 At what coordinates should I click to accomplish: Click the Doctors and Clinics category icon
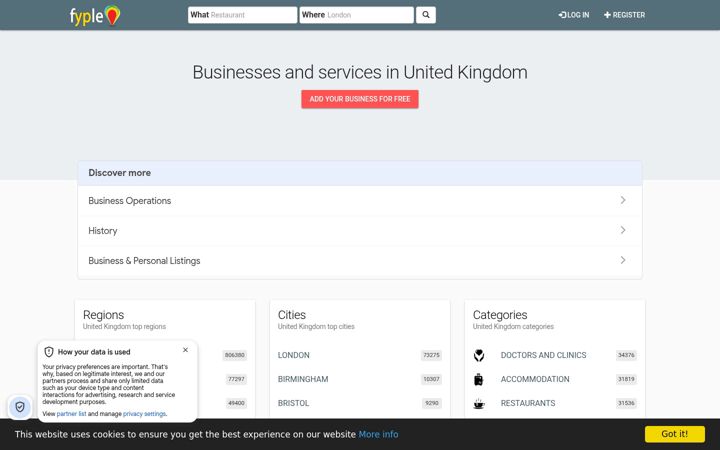click(479, 355)
